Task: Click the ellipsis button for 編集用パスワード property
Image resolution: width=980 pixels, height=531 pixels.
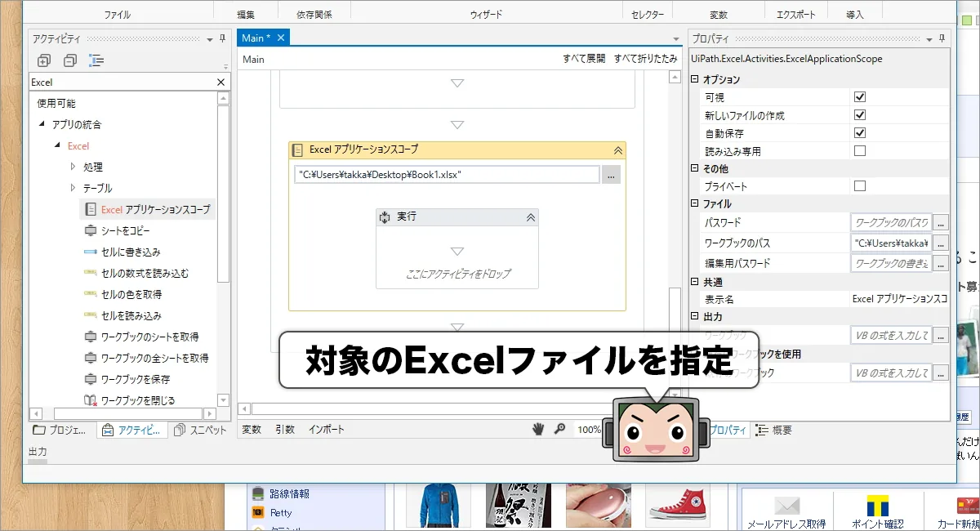Action: point(941,263)
